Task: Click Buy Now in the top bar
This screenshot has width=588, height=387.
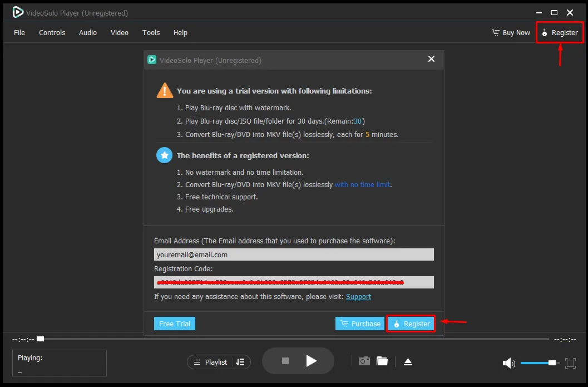Action: (511, 33)
